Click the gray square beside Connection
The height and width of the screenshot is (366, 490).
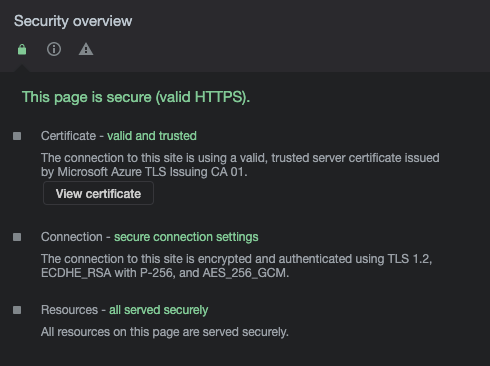tap(17, 237)
